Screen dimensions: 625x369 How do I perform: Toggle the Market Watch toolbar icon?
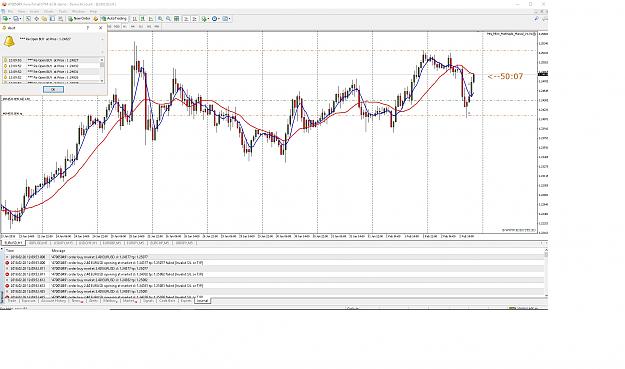click(x=28, y=19)
